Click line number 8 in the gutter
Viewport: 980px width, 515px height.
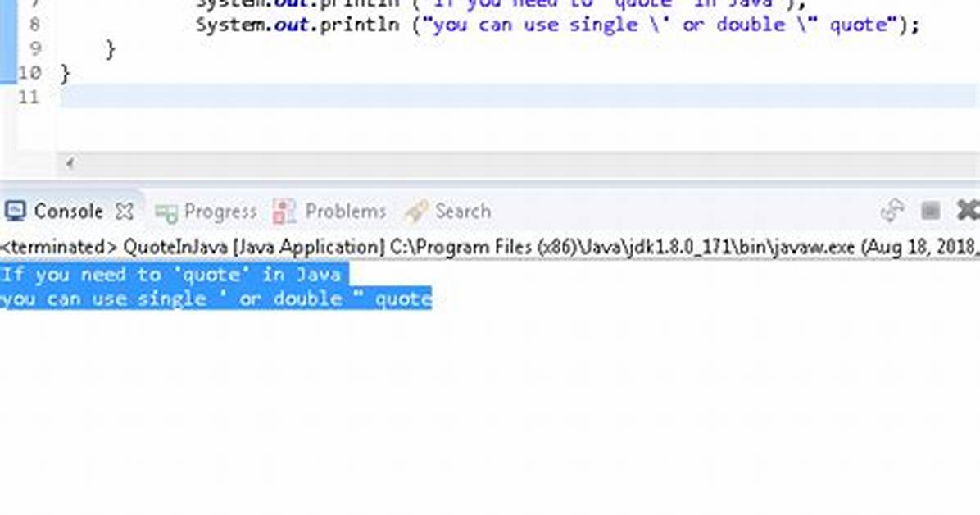(34, 25)
